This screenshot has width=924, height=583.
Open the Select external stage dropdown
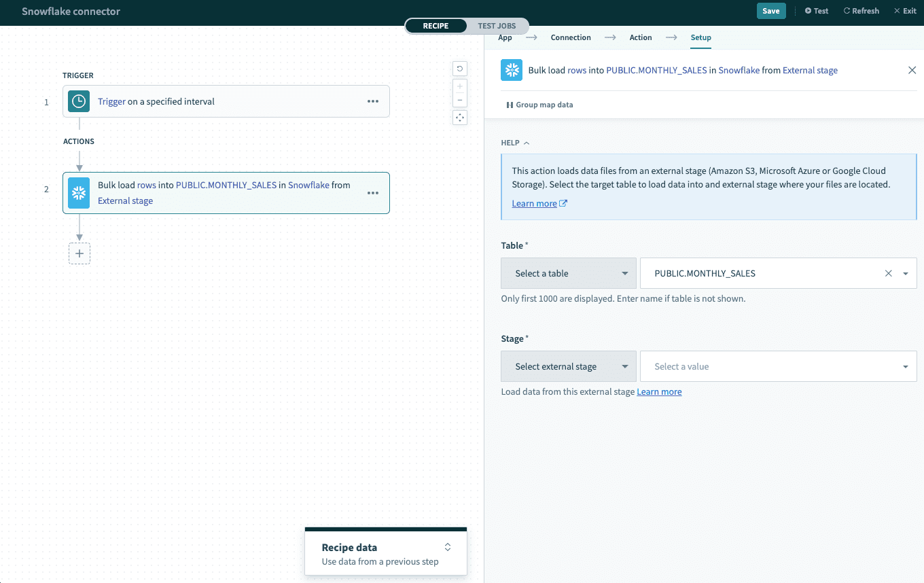[568, 366]
